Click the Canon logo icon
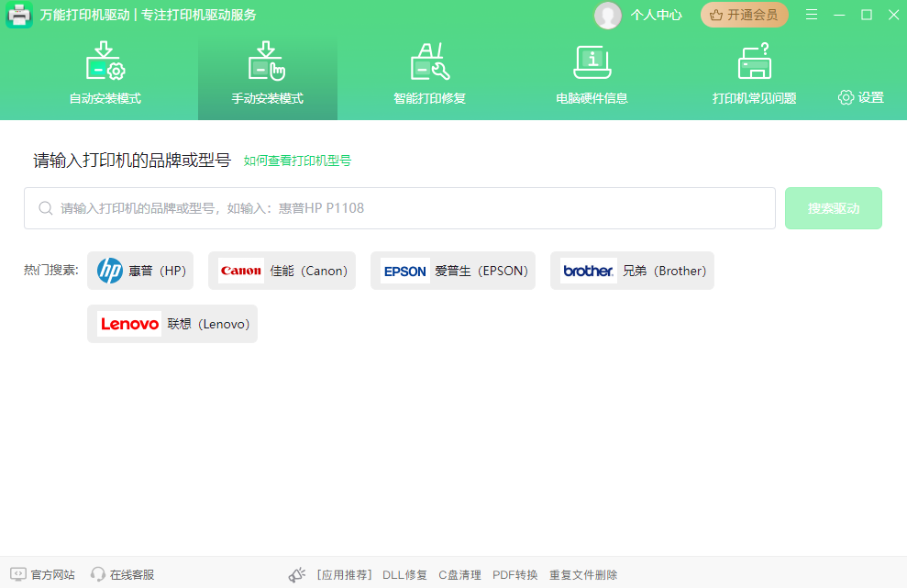Viewport: 907px width, 588px height. point(240,271)
